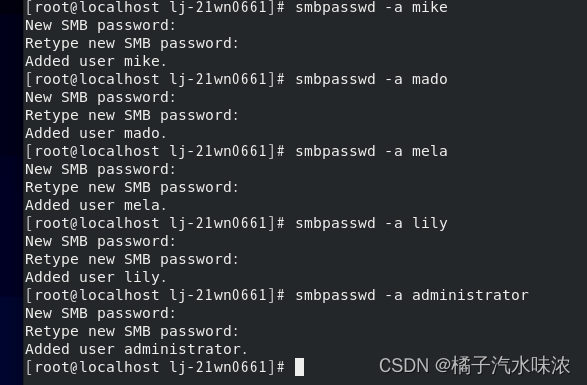587x385 pixels.
Task: Click the prompt before the 'lily' command
Action: click(x=155, y=224)
